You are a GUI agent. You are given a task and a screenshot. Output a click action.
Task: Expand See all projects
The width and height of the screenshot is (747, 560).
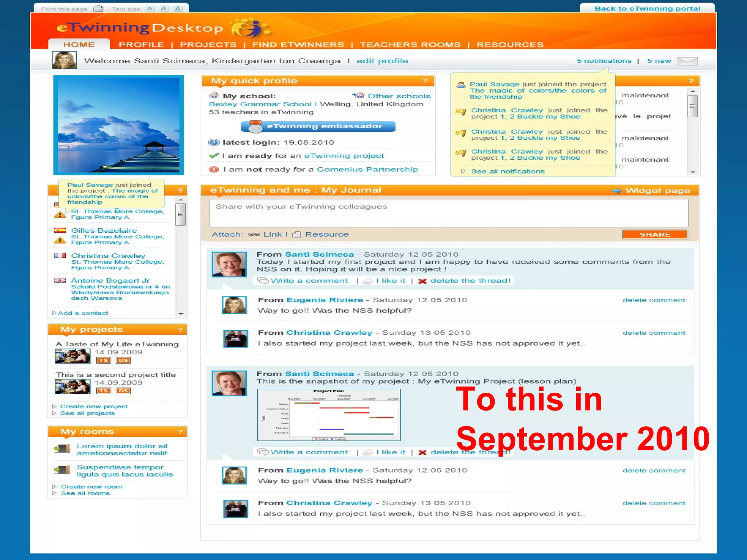coord(88,413)
